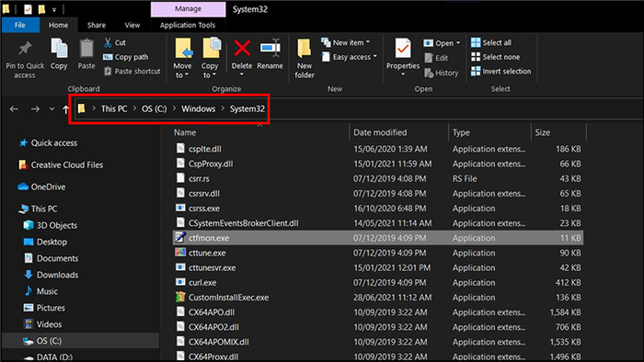Viewport: 644px width, 362px height.
Task: Click the Cut scissors icon
Action: [x=108, y=42]
